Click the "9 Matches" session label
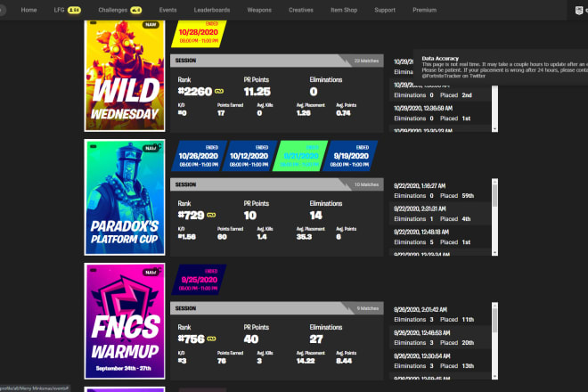 [367, 308]
